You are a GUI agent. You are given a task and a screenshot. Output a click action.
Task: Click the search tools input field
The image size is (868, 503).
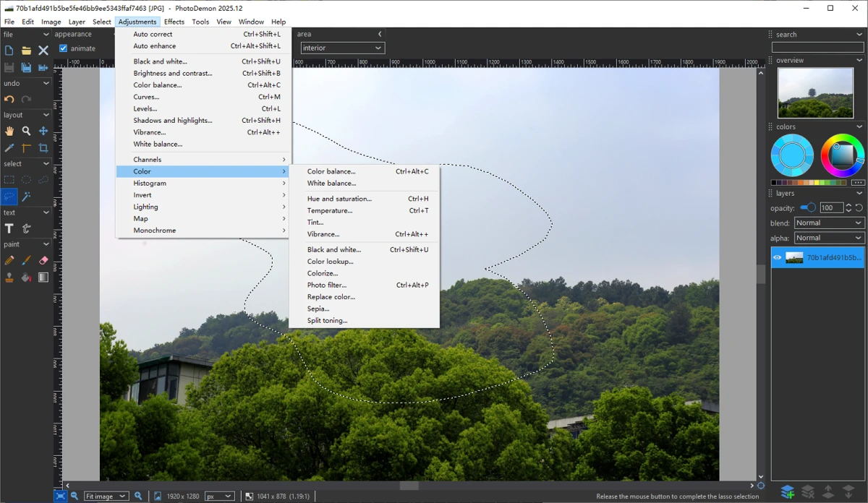818,47
